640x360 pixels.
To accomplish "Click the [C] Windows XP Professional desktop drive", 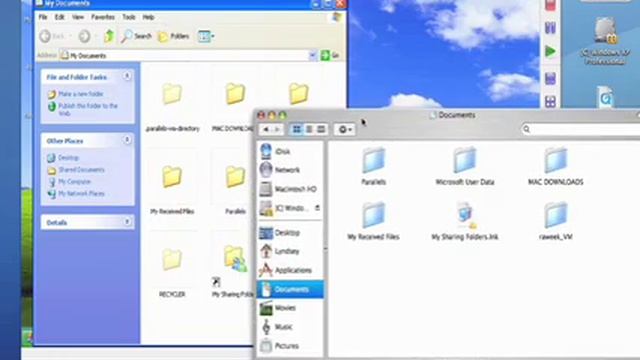I will coord(605,41).
